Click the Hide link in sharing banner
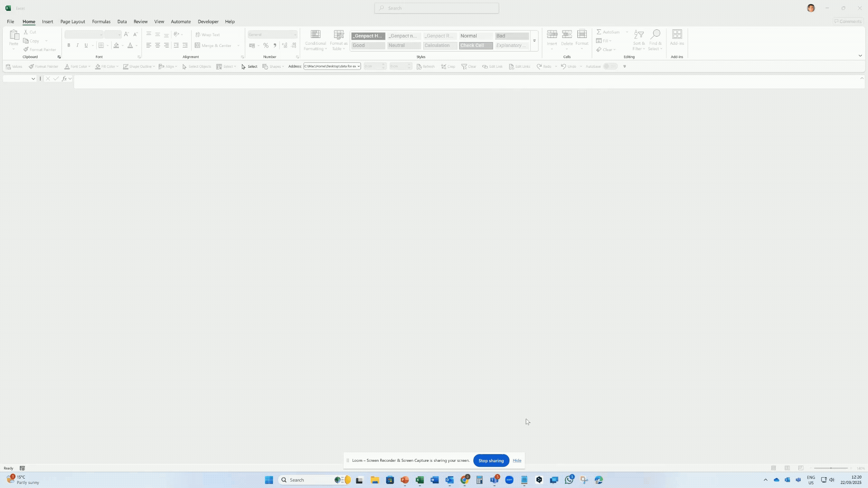This screenshot has width=868, height=488. coord(517,460)
